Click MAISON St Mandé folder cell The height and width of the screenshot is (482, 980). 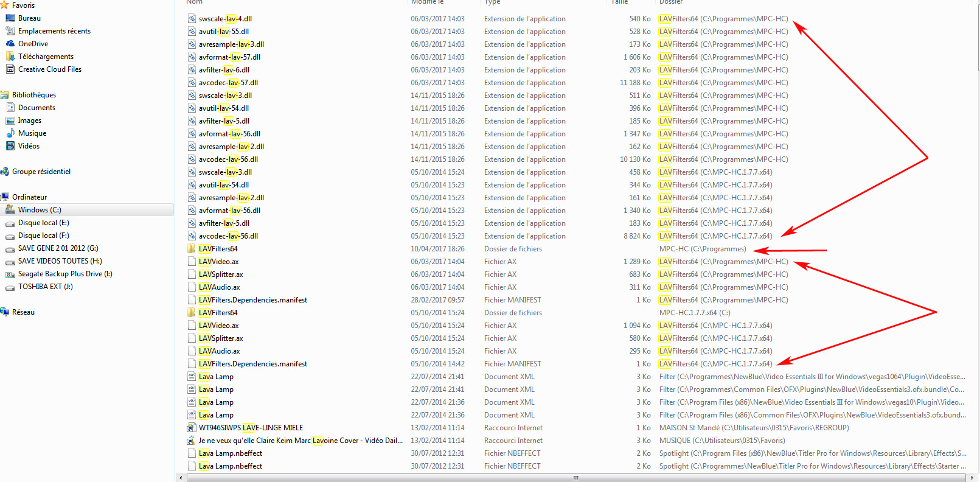[754, 428]
